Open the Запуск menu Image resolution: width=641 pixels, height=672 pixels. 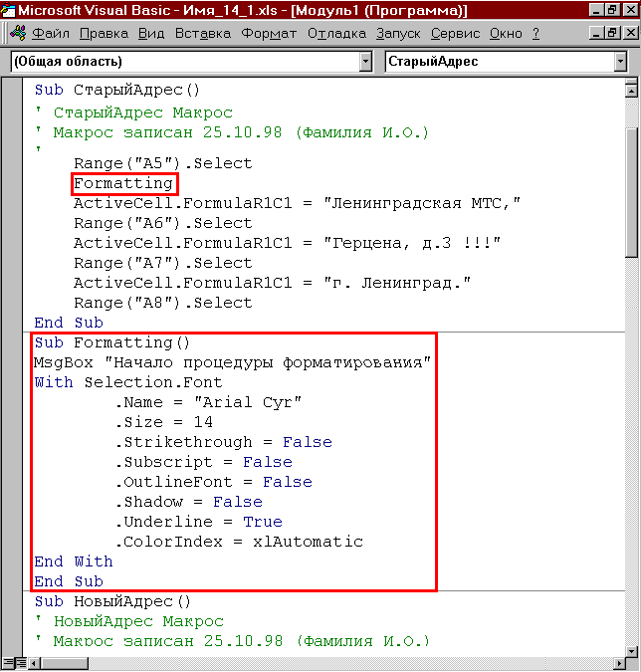point(398,34)
